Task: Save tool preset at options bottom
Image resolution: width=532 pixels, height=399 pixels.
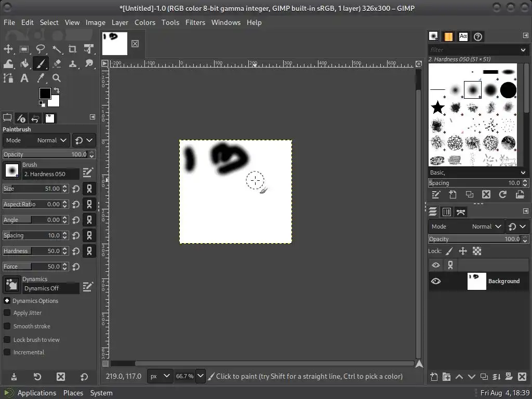Action: click(14, 377)
